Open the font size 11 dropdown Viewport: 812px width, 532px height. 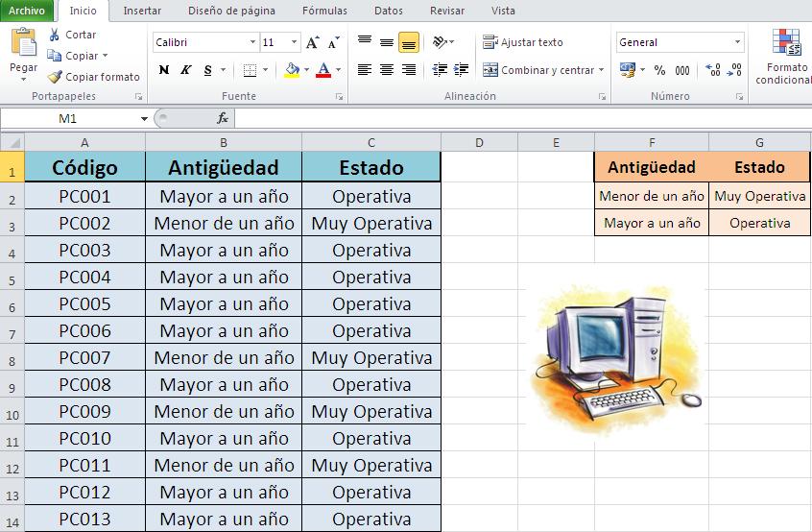tap(294, 42)
